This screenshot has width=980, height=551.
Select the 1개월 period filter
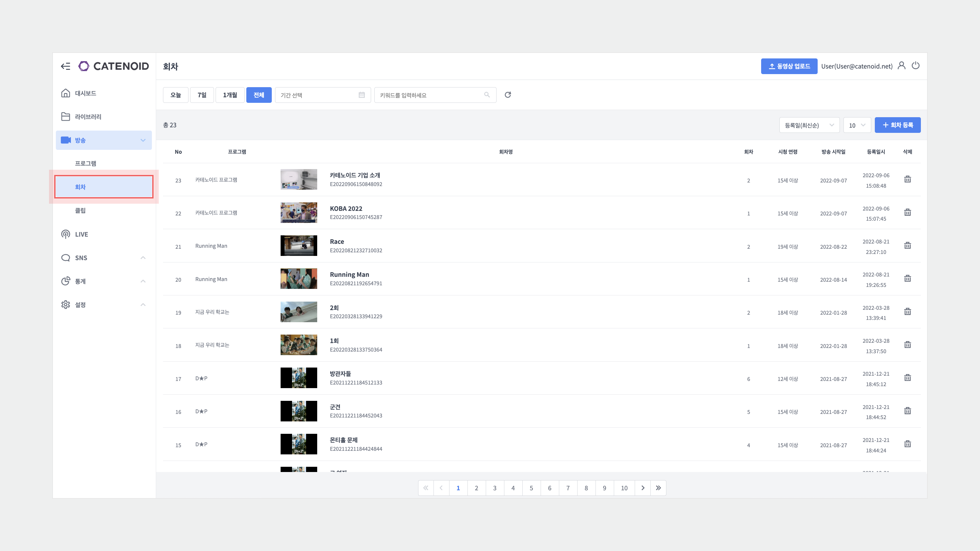(230, 95)
